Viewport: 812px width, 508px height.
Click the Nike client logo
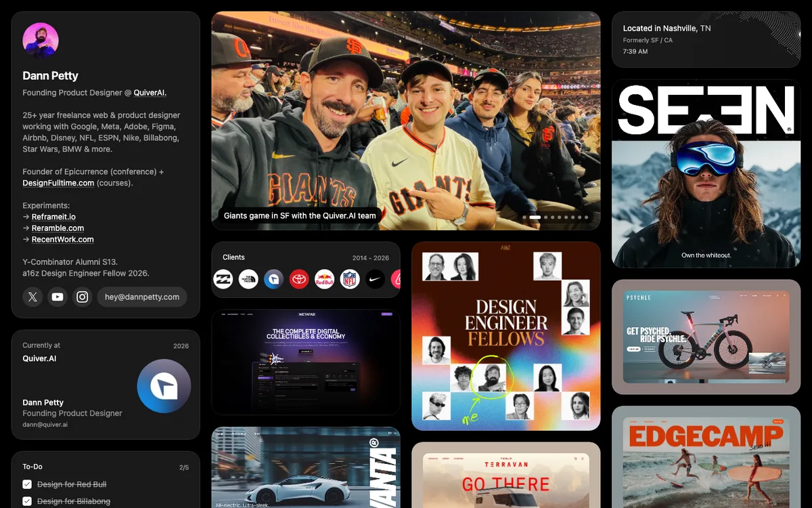[375, 279]
